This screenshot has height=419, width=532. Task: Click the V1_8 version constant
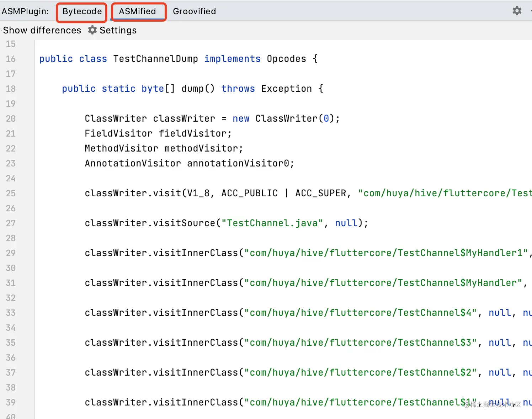coord(198,193)
